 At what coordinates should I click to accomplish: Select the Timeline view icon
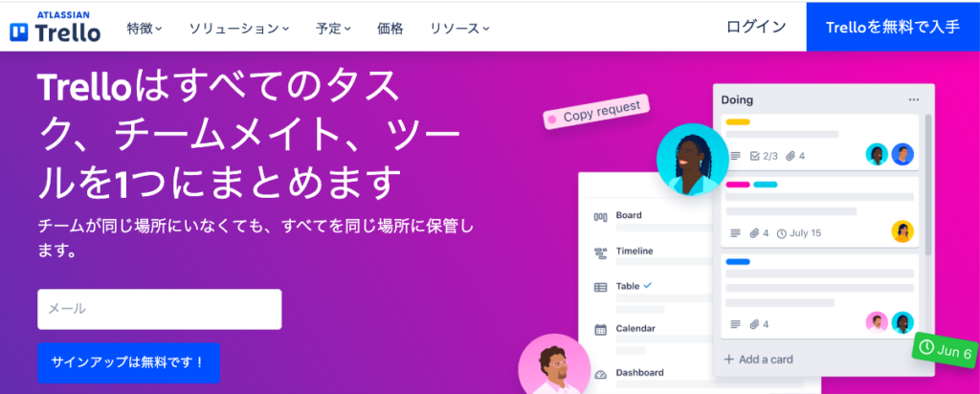pyautogui.click(x=600, y=252)
